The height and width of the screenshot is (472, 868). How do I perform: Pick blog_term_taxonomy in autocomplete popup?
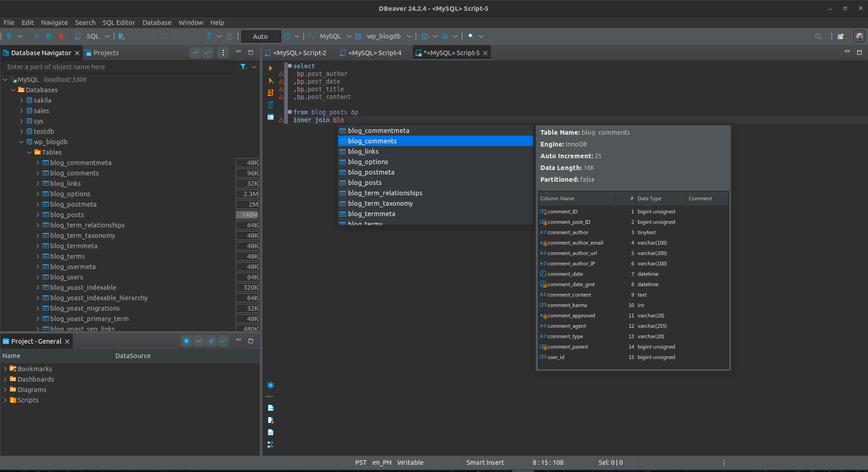pyautogui.click(x=435, y=203)
